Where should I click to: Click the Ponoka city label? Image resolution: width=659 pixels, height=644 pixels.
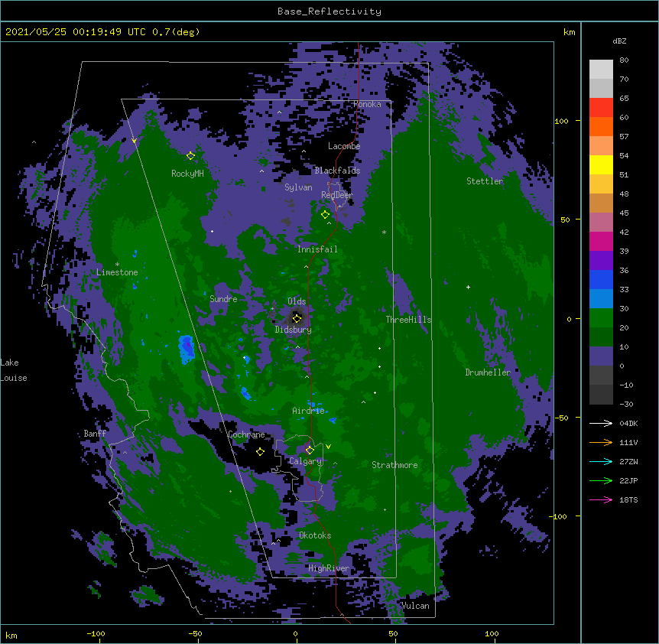point(367,104)
